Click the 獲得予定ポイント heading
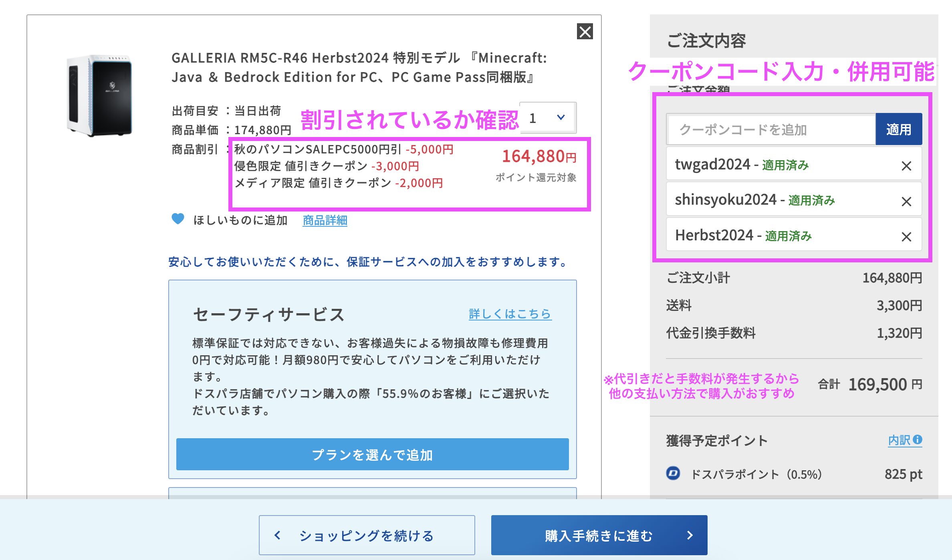The width and height of the screenshot is (952, 560). pyautogui.click(x=717, y=440)
